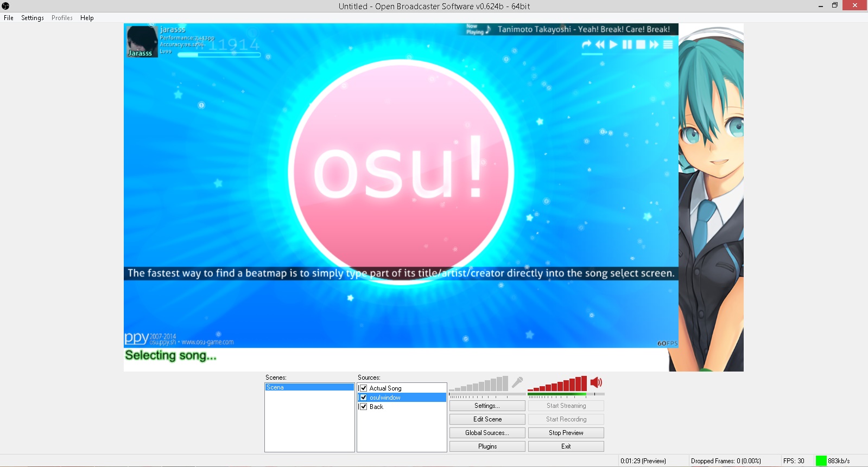Click Edit Scene button
Image resolution: width=868 pixels, height=467 pixels.
click(x=487, y=419)
